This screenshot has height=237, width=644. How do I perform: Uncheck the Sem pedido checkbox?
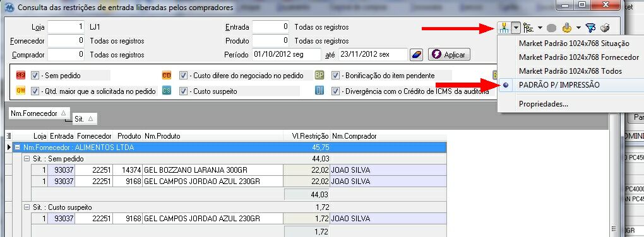pos(35,76)
